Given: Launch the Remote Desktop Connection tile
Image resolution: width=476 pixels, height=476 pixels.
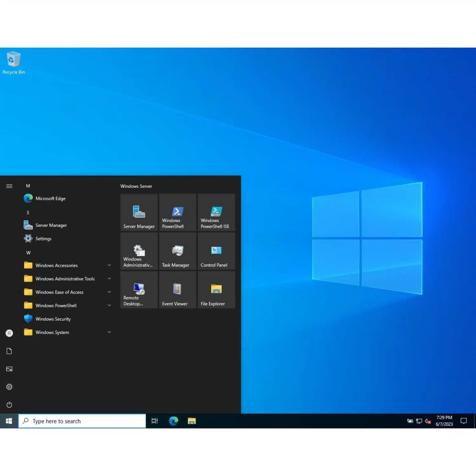Looking at the screenshot, I should [139, 290].
